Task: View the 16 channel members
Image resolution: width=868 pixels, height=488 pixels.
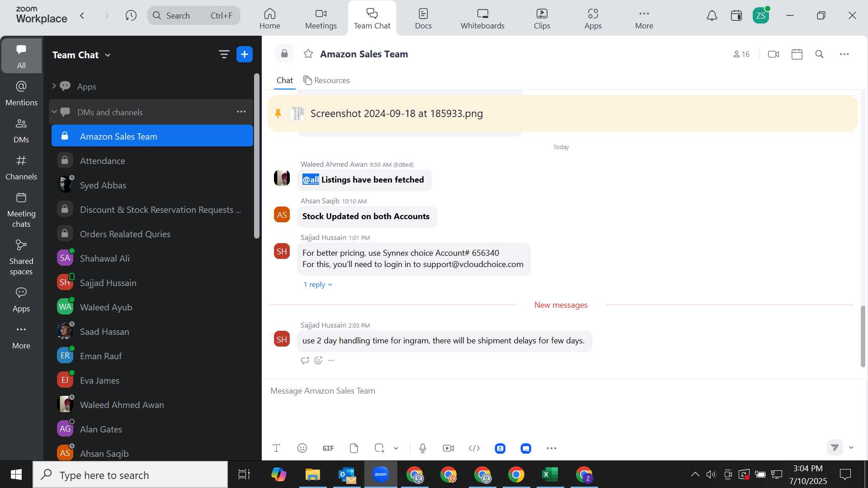Action: pyautogui.click(x=741, y=54)
